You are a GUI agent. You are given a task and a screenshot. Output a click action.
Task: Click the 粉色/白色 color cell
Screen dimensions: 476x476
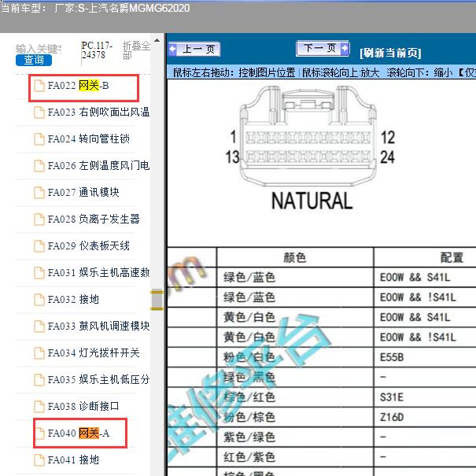295,357
